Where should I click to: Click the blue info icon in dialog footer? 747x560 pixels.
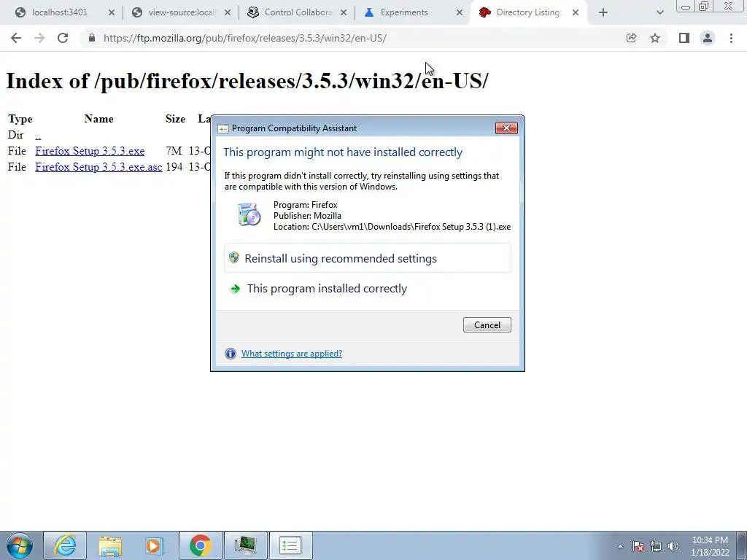pos(230,354)
